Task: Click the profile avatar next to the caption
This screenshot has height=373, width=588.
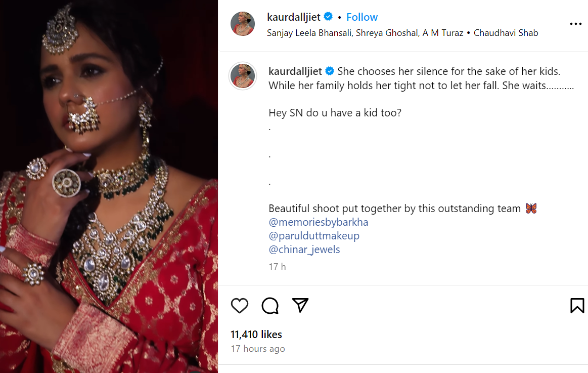Action: pos(243,76)
